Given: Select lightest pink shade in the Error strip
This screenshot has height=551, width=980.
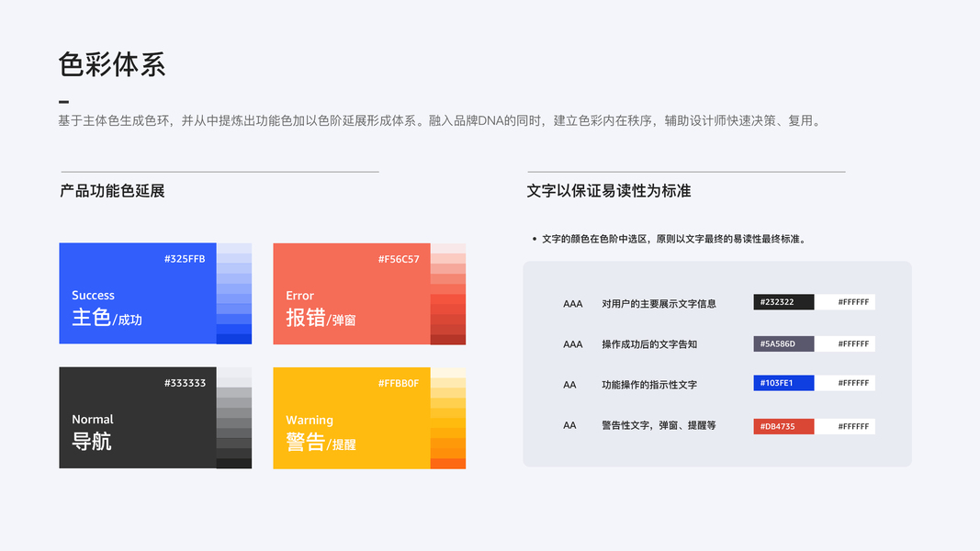Looking at the screenshot, I should [x=448, y=248].
